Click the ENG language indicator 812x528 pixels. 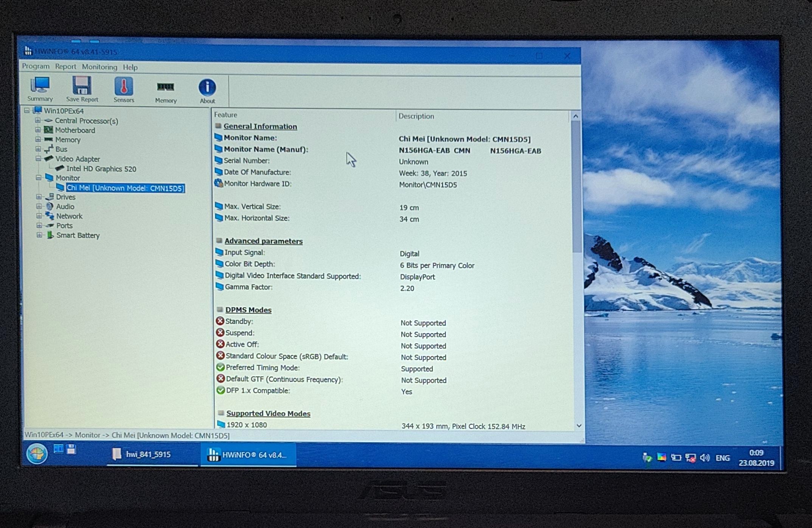723,458
